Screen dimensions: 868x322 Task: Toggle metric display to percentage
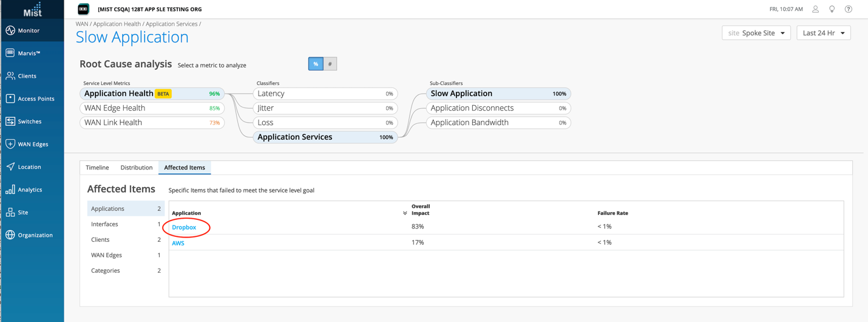pyautogui.click(x=316, y=64)
